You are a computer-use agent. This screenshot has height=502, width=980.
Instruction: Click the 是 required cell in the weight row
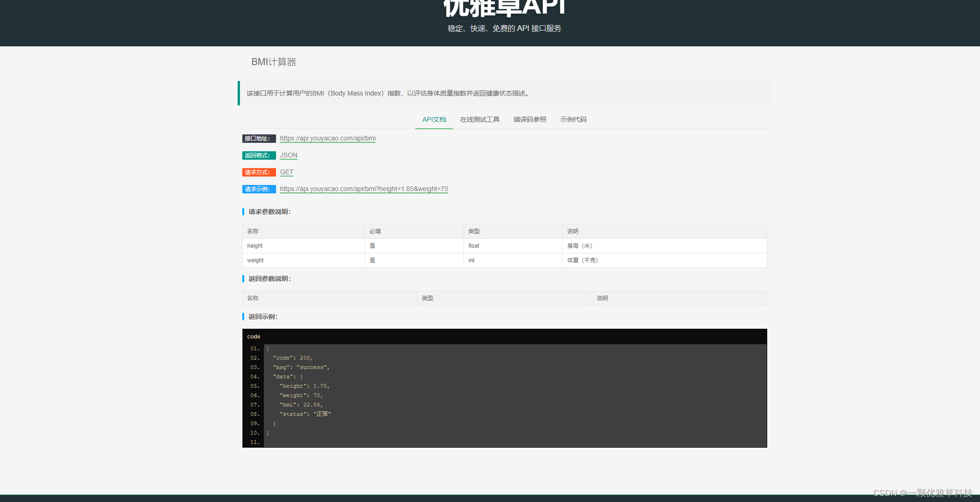pos(414,260)
